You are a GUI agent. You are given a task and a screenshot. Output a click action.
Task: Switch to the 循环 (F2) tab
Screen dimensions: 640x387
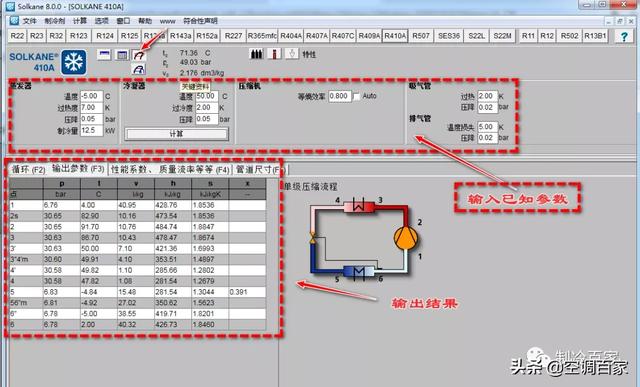coord(28,169)
